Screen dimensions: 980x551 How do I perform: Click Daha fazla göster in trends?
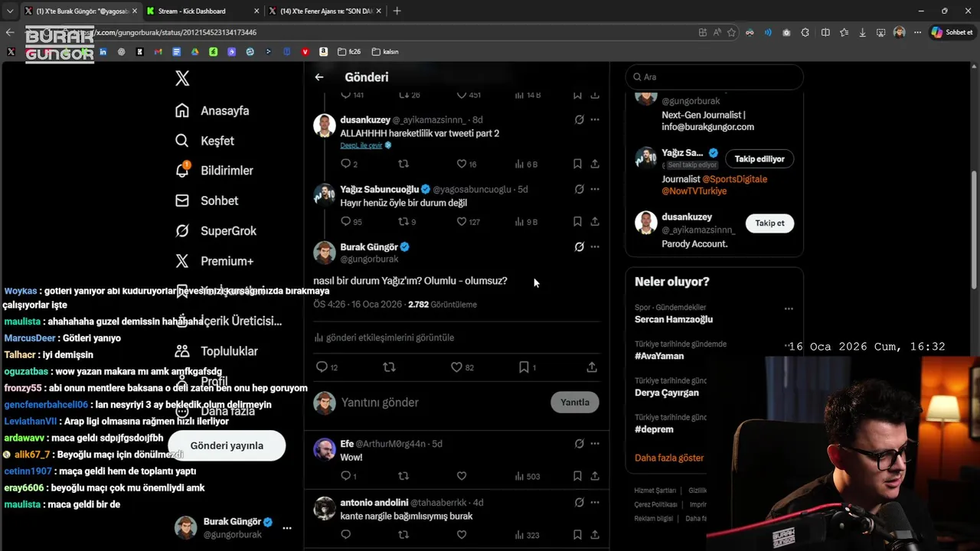(x=669, y=458)
